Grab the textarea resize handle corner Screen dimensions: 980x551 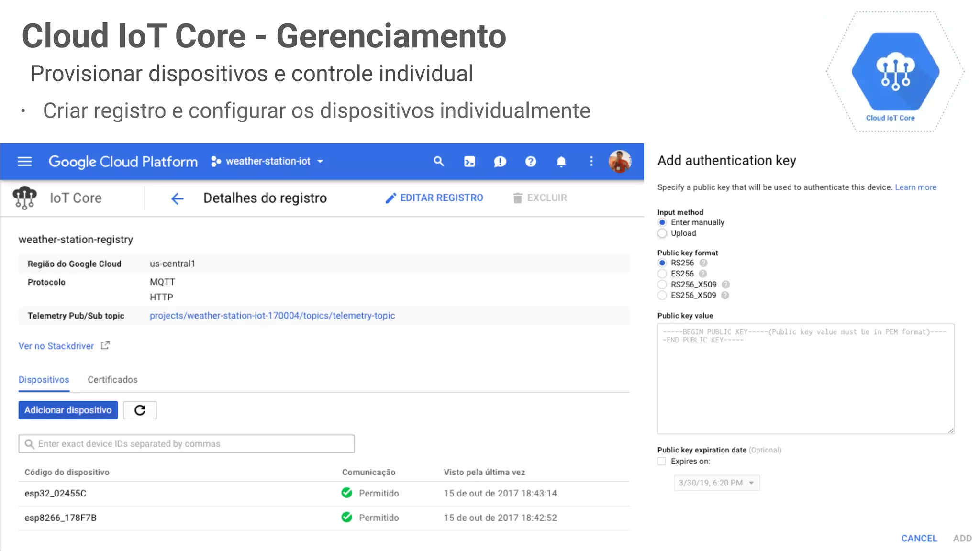click(951, 430)
